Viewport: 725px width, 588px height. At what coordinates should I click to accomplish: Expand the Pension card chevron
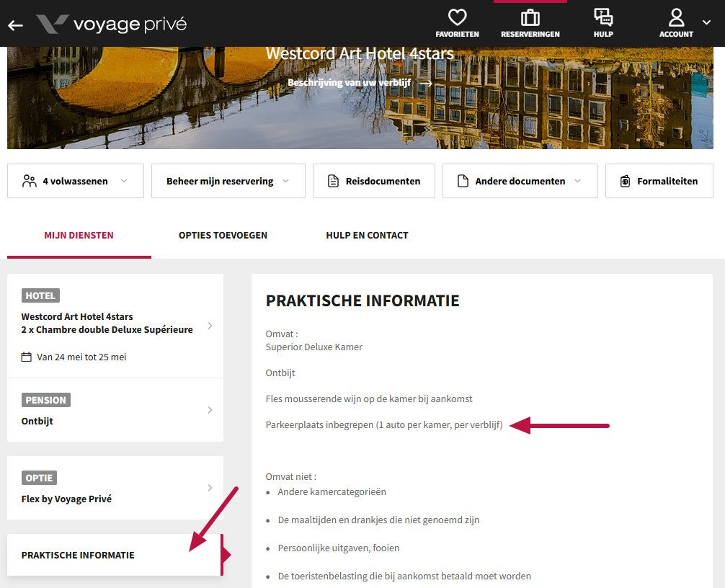point(210,410)
